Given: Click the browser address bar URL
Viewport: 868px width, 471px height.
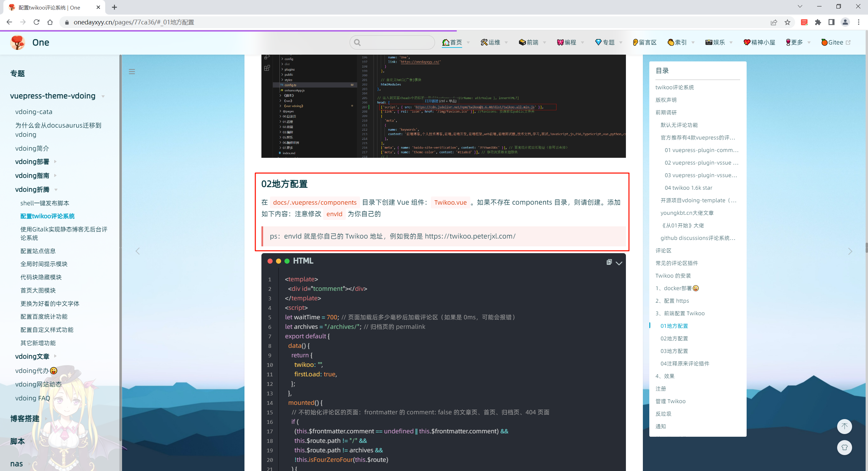Looking at the screenshot, I should point(134,22).
